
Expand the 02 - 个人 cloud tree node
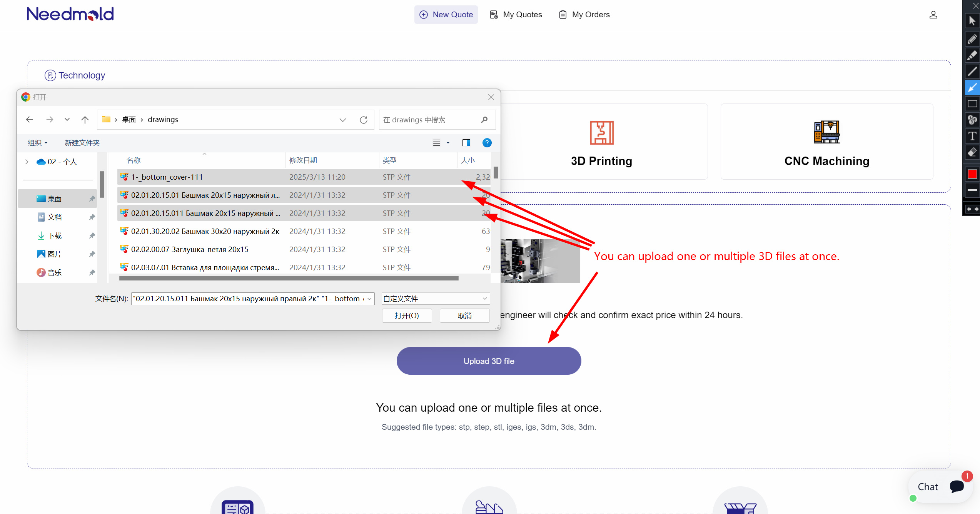[x=27, y=162]
